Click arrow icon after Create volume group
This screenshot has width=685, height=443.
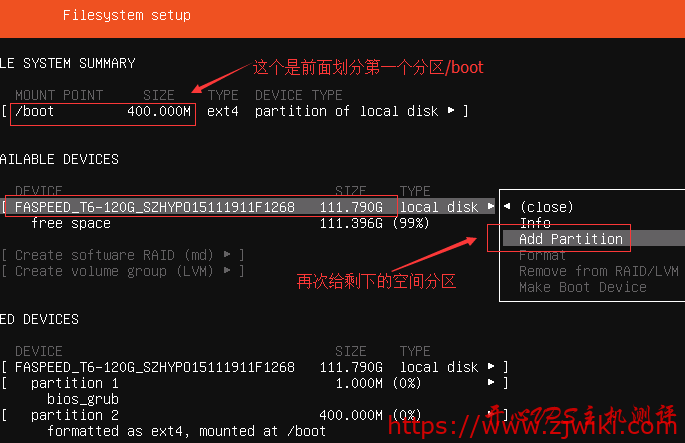point(227,270)
